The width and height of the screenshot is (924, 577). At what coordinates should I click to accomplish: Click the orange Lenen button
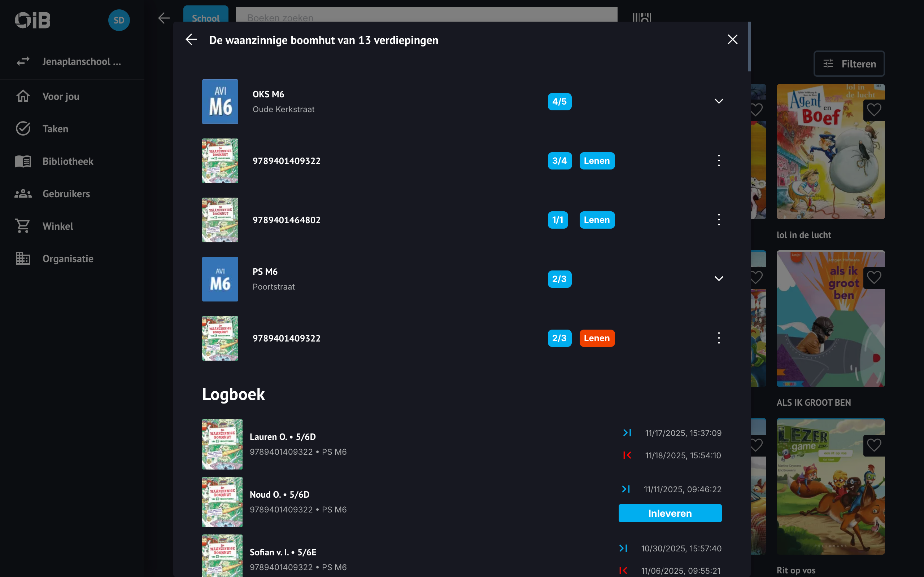[597, 338]
